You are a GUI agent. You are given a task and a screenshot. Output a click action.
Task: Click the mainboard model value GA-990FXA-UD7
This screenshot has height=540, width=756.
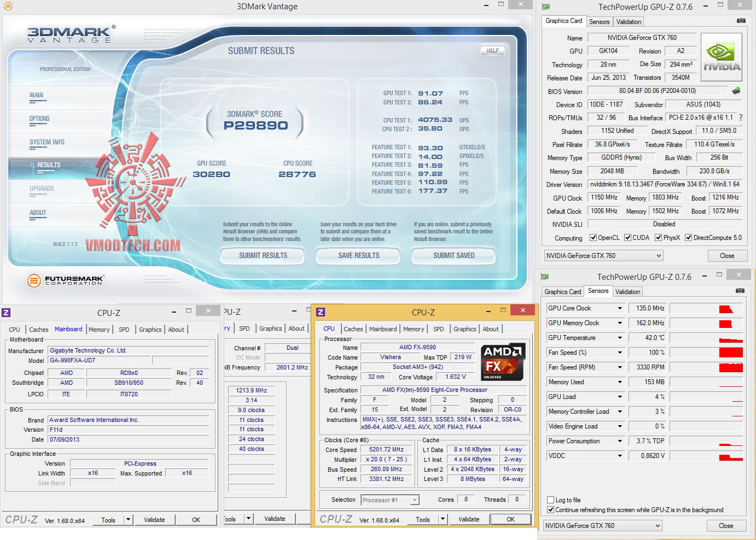click(x=99, y=361)
